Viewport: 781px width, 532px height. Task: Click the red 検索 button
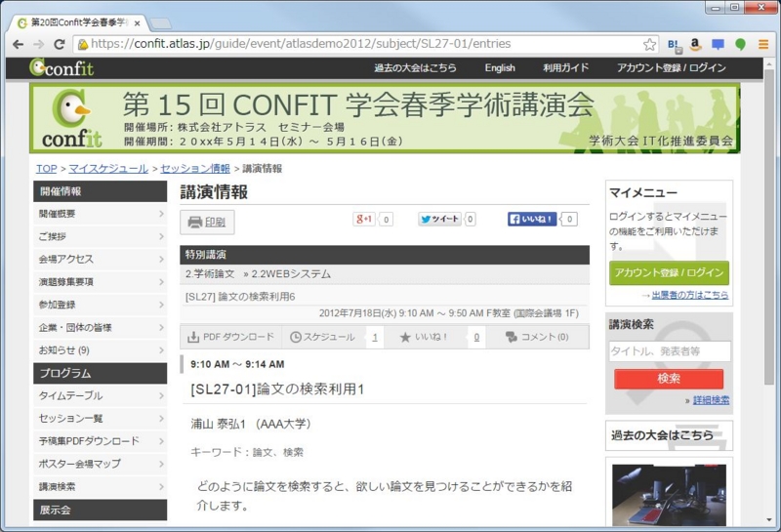[x=669, y=379]
